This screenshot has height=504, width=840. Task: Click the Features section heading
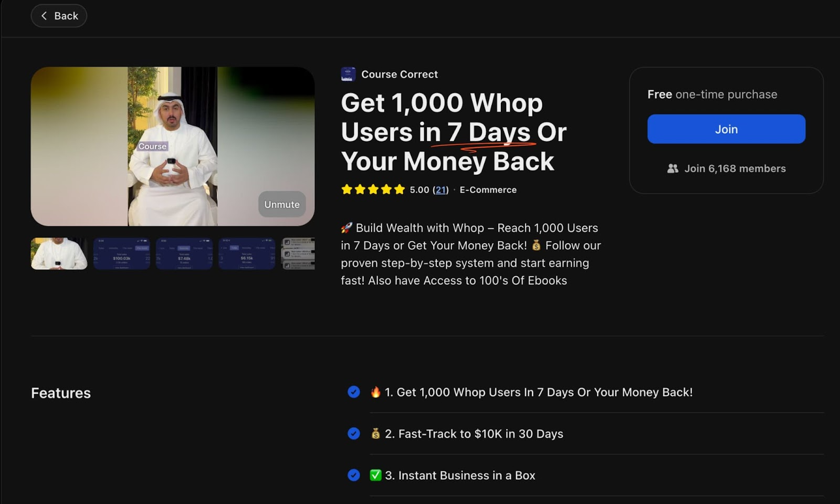pos(61,393)
